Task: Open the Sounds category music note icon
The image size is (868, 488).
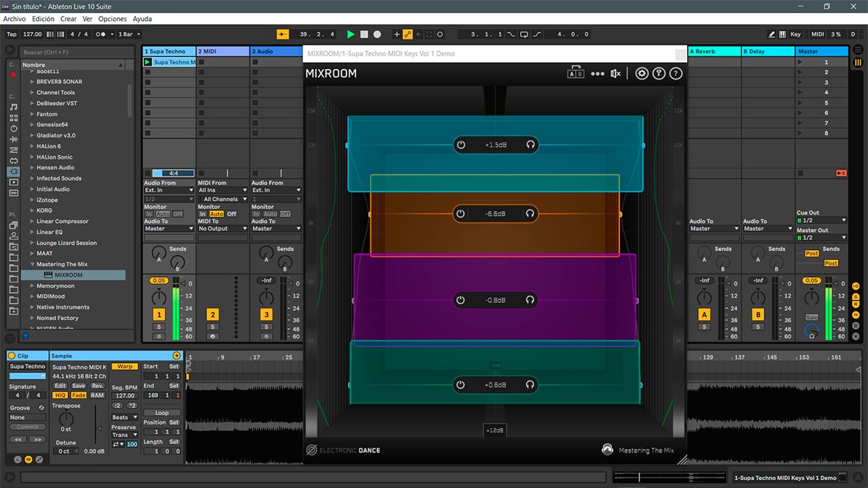Action: (x=13, y=106)
